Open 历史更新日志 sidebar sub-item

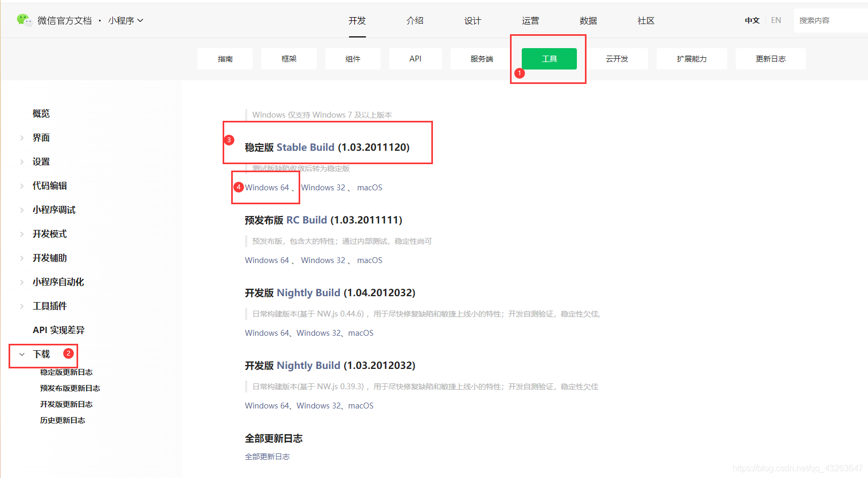click(x=63, y=420)
